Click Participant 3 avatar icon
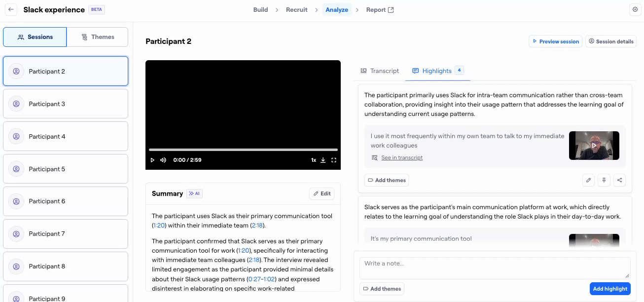644x302 pixels. pyautogui.click(x=16, y=104)
